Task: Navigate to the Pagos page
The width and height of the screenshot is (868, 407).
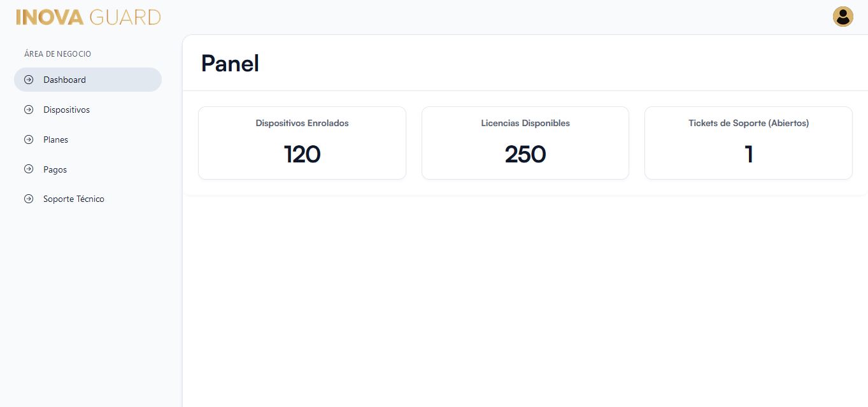Action: pyautogui.click(x=55, y=169)
